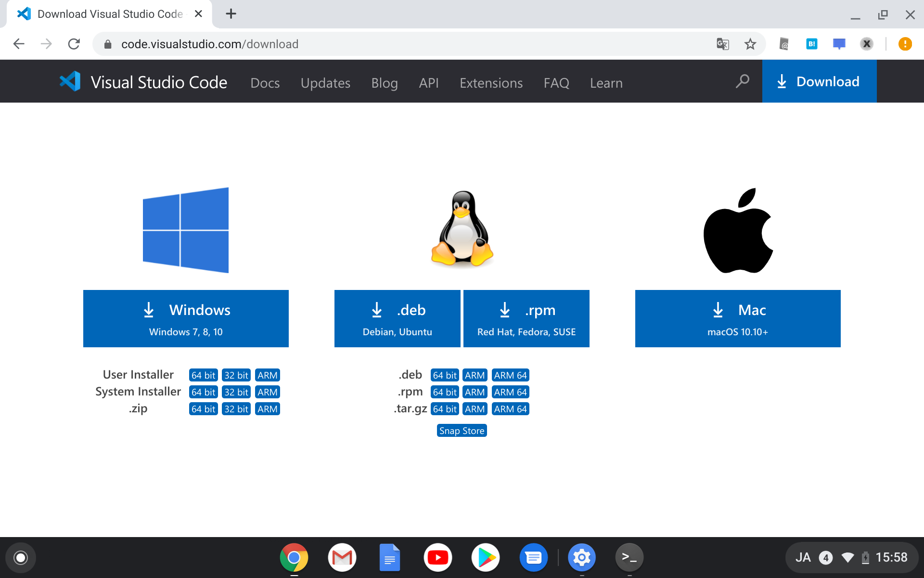Click the blue Download button

(x=819, y=81)
